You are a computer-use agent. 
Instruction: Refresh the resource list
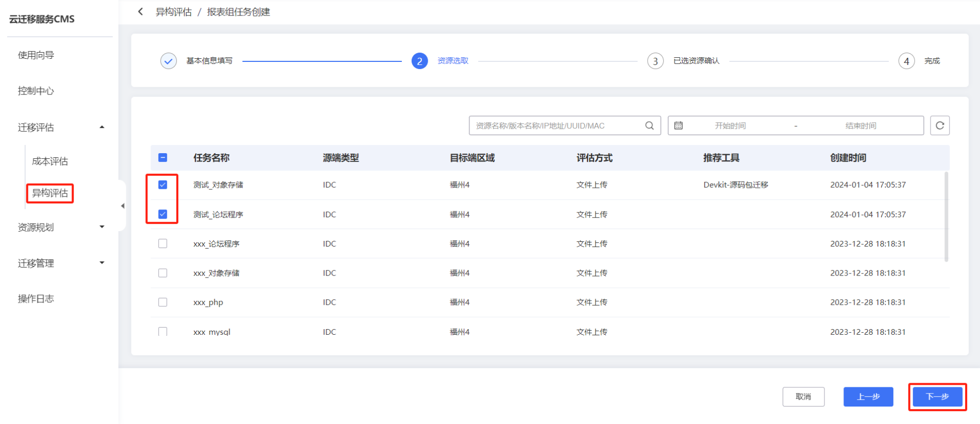[x=940, y=125]
